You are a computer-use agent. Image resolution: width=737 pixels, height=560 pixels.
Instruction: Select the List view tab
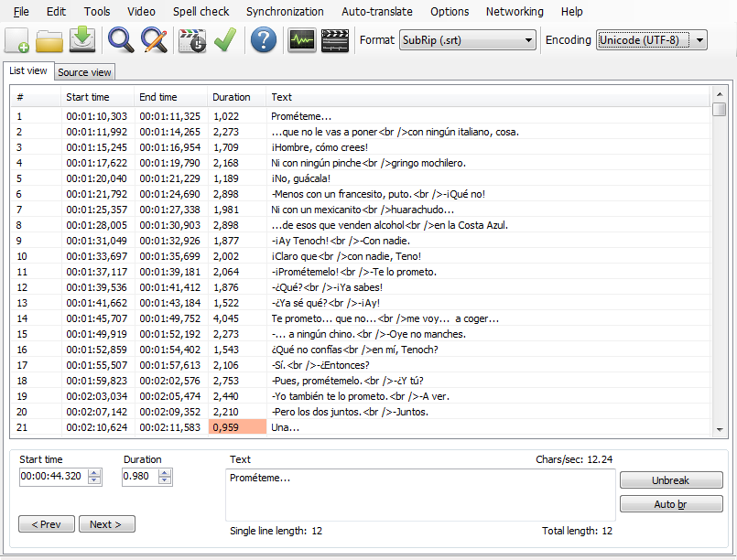pos(28,71)
